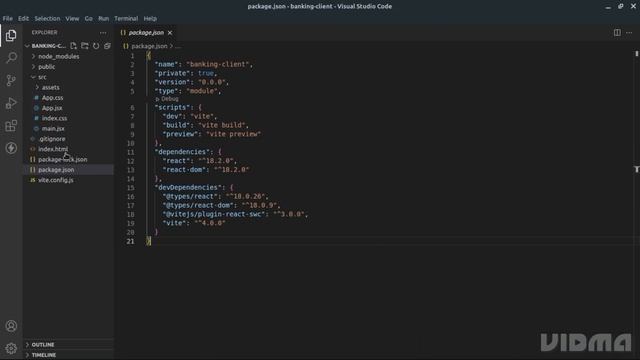The image size is (640, 360).
Task: Select the package.json editor tab
Action: tap(146, 33)
